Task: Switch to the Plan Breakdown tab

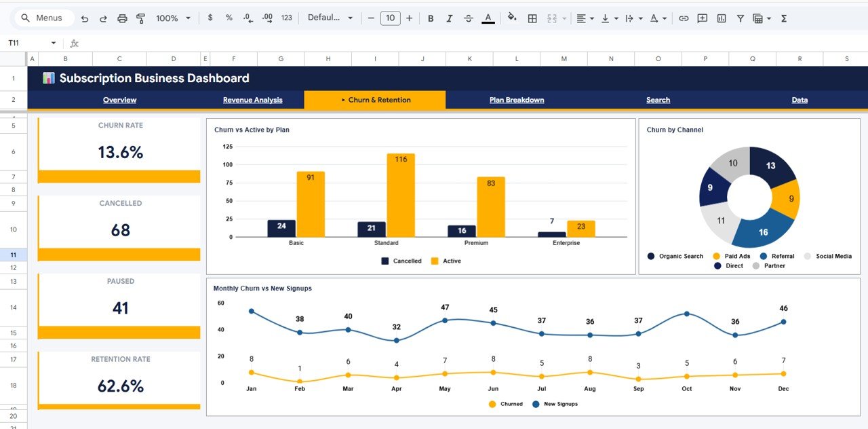Action: [x=516, y=100]
